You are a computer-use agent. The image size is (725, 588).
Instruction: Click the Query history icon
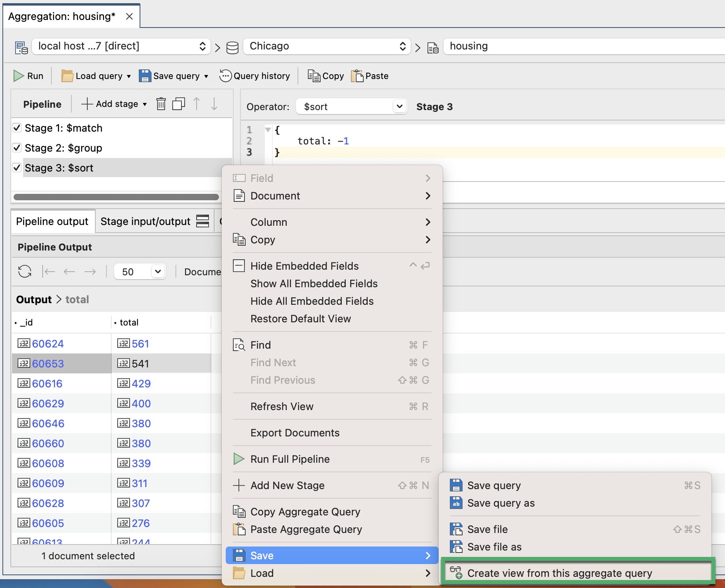pyautogui.click(x=225, y=76)
